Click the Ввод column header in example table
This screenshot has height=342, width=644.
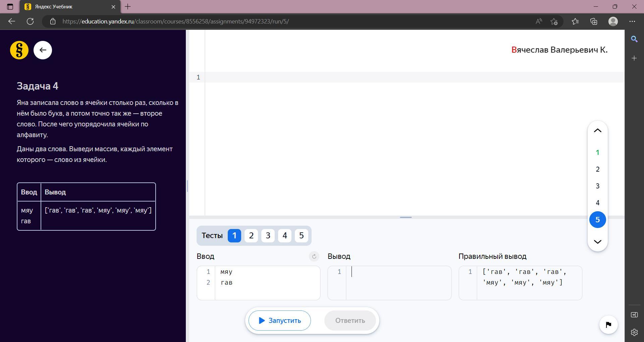coord(29,192)
